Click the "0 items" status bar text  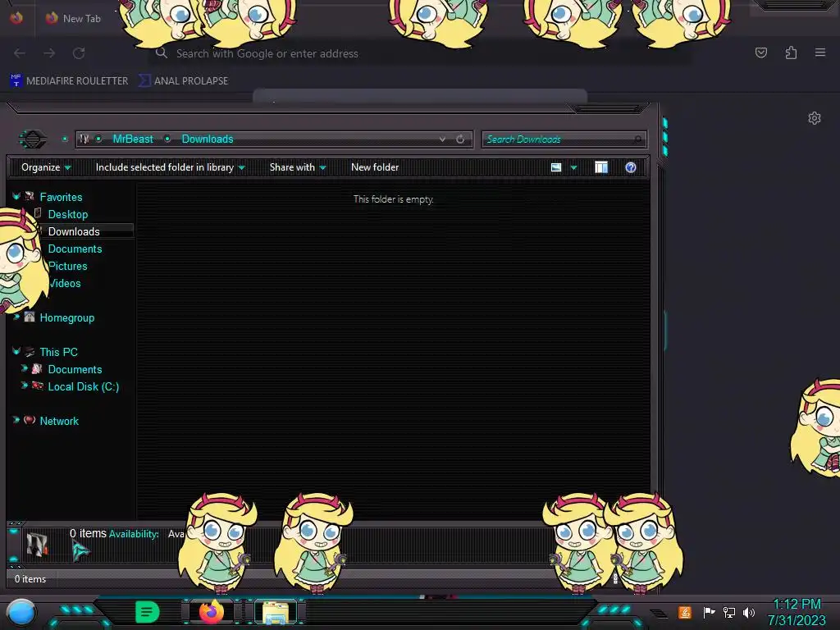pyautogui.click(x=30, y=579)
